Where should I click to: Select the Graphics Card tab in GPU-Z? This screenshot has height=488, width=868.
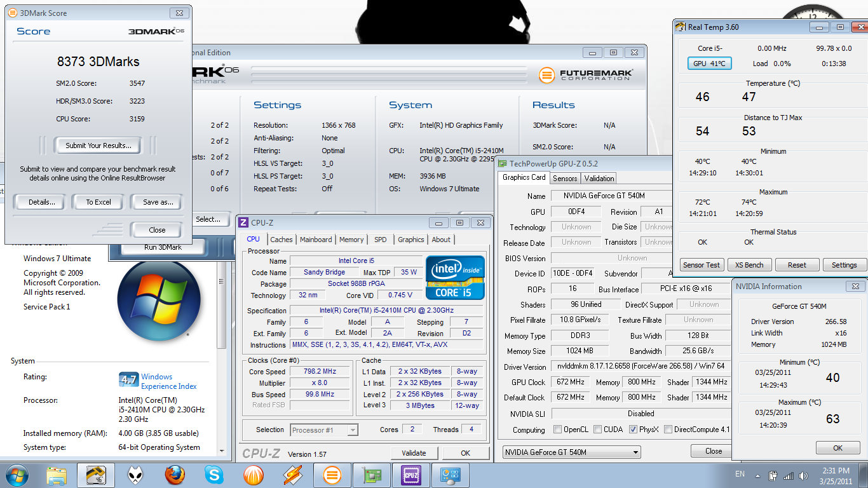(x=524, y=177)
